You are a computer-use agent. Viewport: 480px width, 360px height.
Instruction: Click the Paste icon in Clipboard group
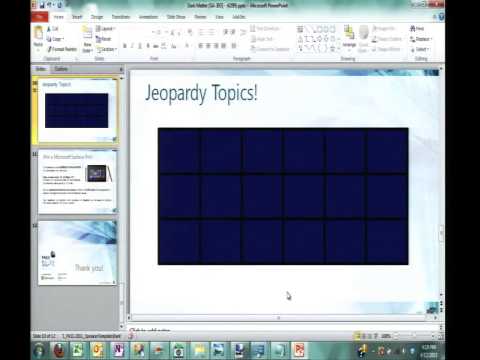[38, 36]
